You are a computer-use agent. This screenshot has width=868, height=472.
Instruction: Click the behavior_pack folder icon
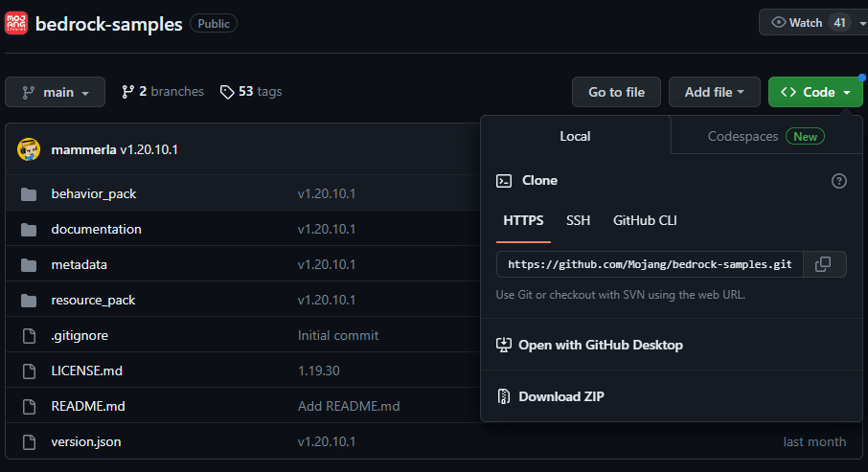(x=29, y=194)
